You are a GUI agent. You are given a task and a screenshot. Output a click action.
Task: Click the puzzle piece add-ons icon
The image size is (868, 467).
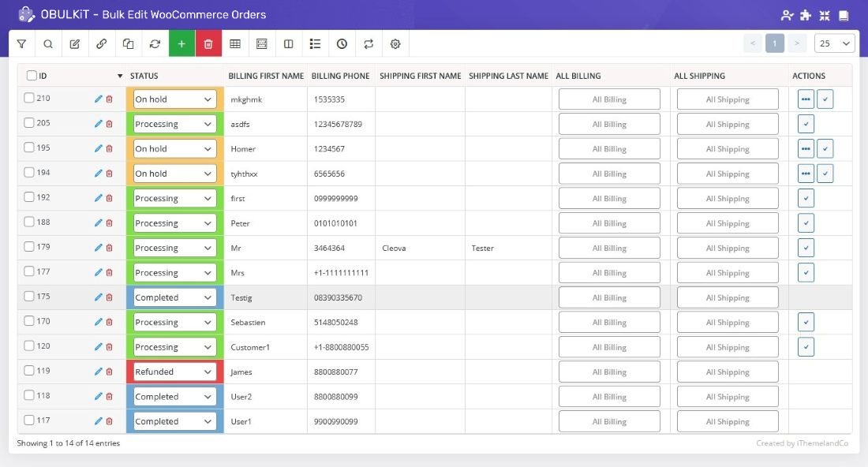806,15
